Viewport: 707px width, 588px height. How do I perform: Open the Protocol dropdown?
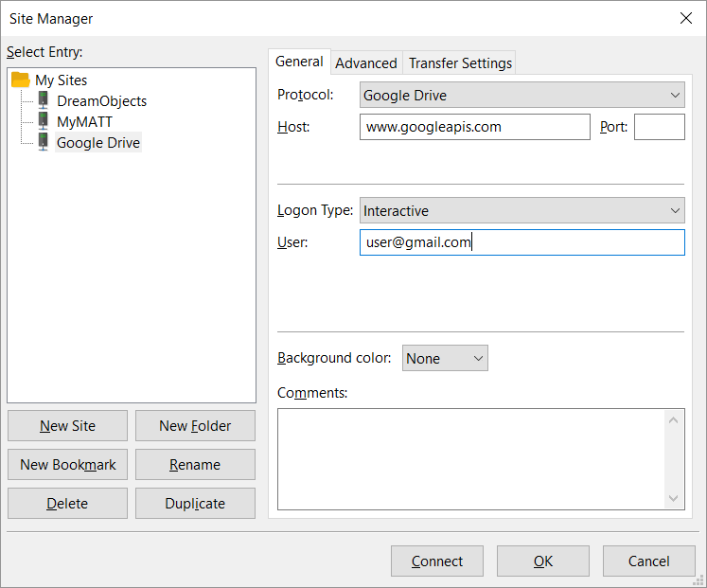[521, 95]
